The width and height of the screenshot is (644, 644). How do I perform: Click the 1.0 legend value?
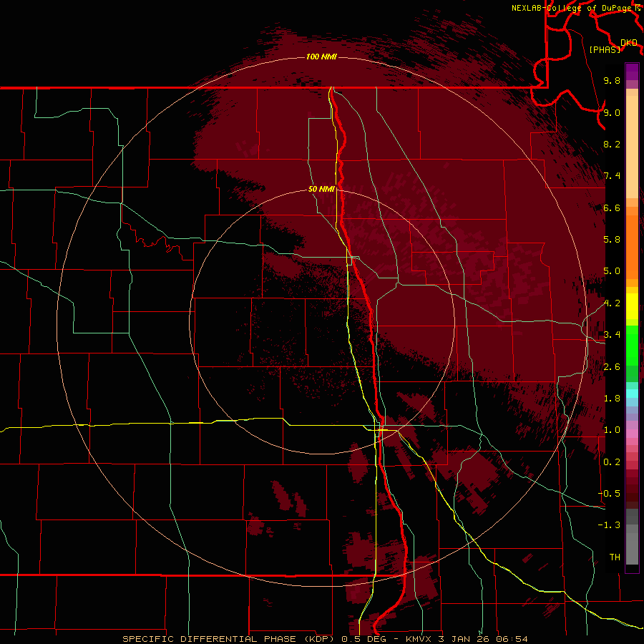click(612, 430)
